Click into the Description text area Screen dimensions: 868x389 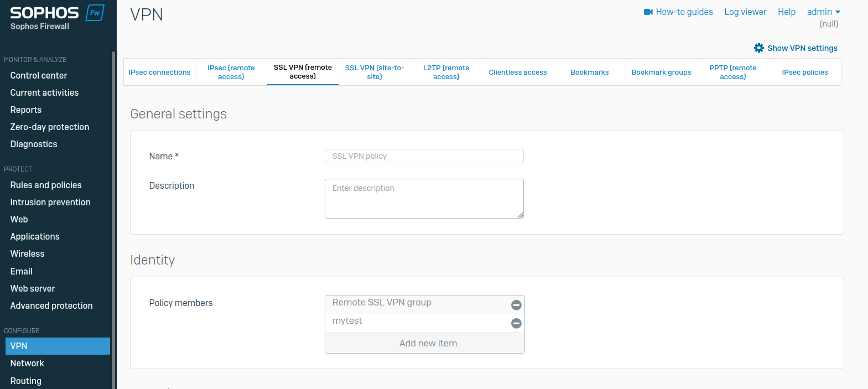coord(424,199)
